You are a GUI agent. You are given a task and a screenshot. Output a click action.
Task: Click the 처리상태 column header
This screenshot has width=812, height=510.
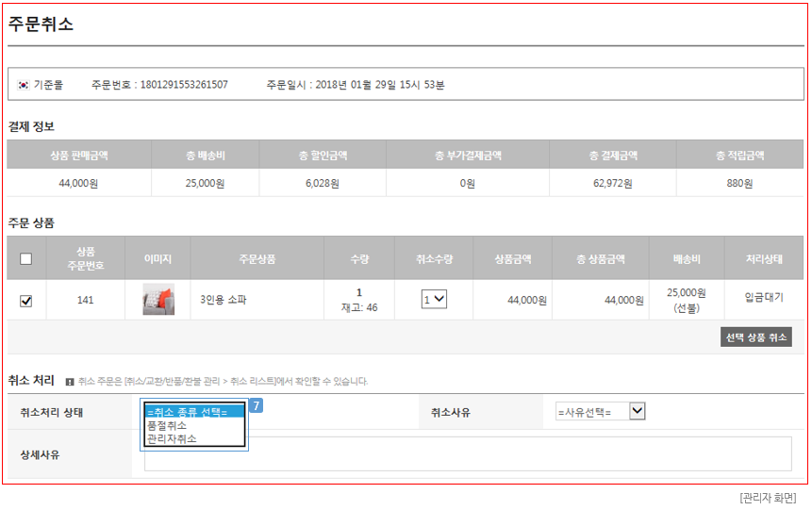click(x=764, y=259)
